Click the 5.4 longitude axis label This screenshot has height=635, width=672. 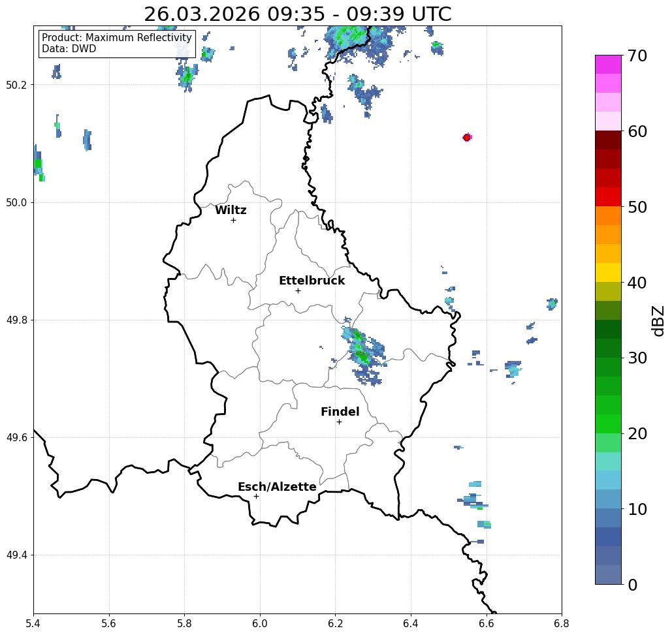[33, 623]
